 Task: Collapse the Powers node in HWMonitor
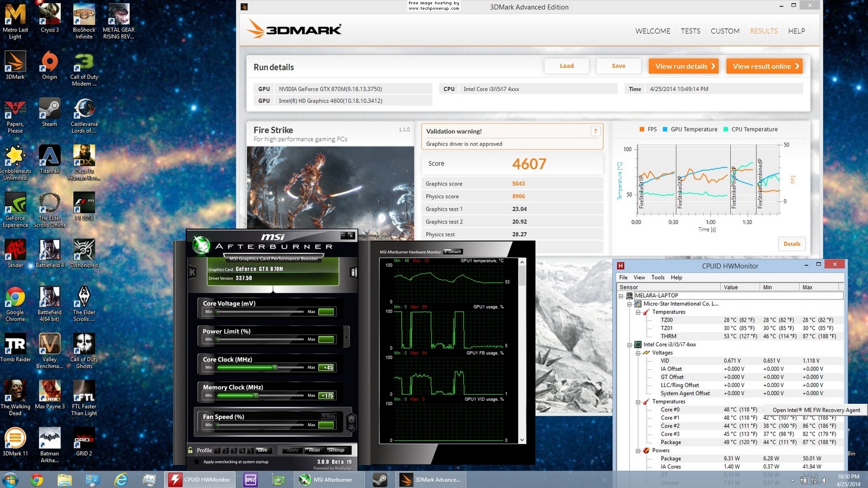tap(639, 451)
